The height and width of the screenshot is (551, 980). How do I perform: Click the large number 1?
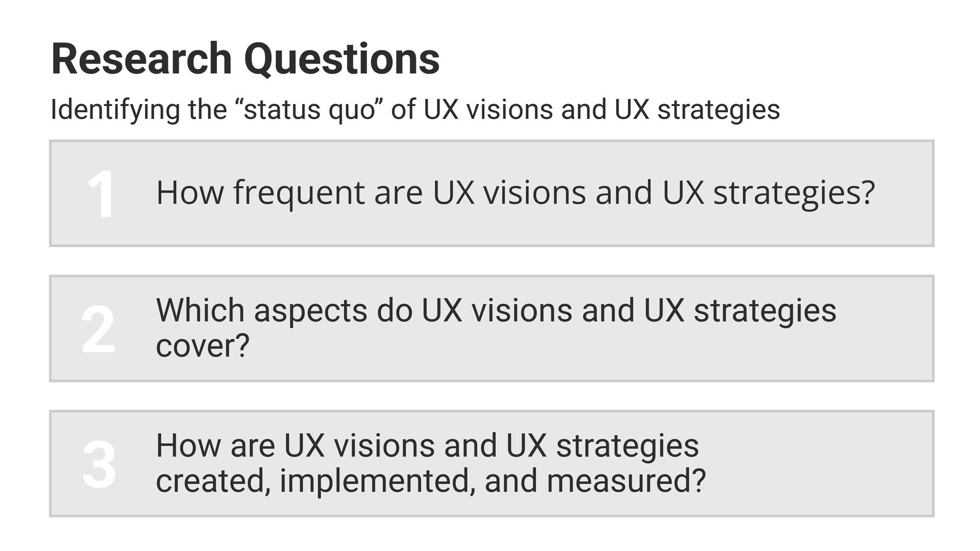101,194
